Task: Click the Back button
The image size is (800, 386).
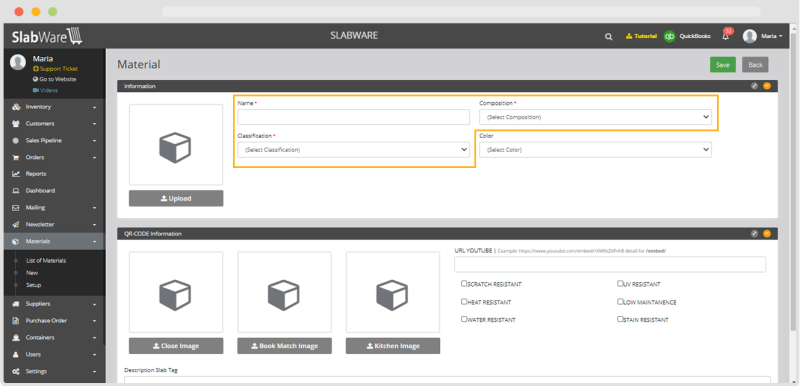Action: click(755, 65)
